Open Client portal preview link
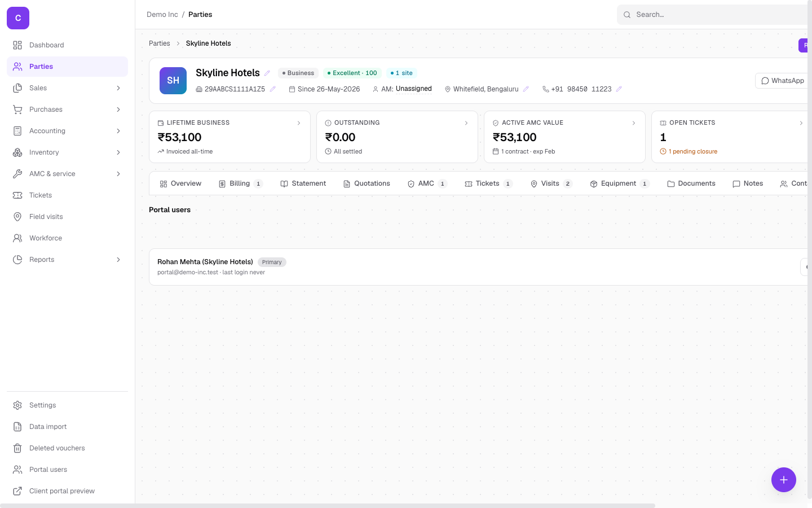Image resolution: width=812 pixels, height=508 pixels. [x=67, y=491]
